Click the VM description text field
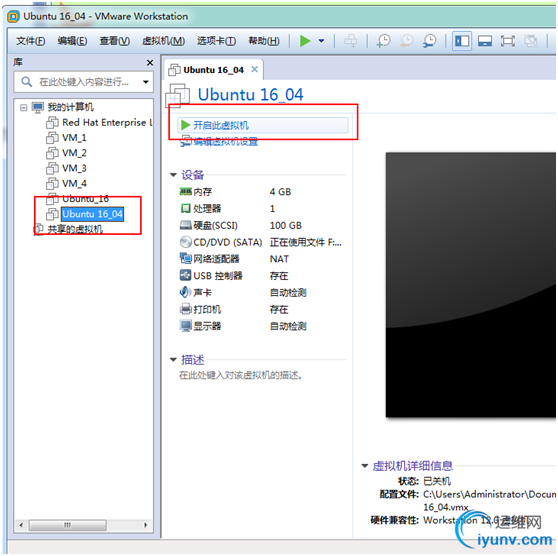The image size is (558, 556). pyautogui.click(x=241, y=376)
